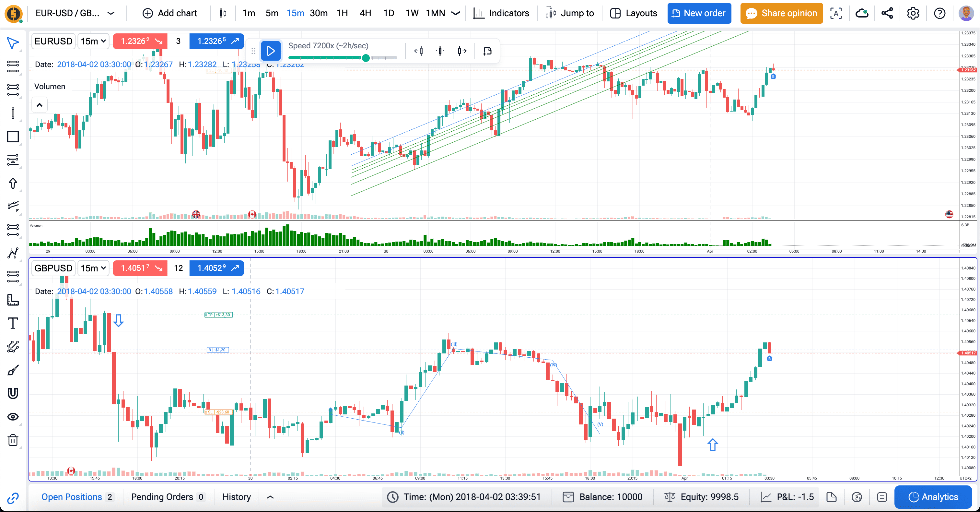Image resolution: width=980 pixels, height=512 pixels.
Task: Adjust the 7200x playback speed slider
Action: [365, 58]
